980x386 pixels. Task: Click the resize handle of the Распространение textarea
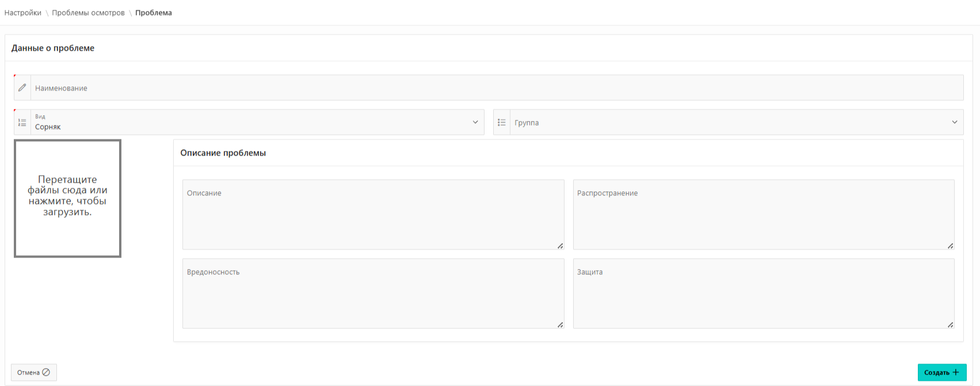(950, 246)
